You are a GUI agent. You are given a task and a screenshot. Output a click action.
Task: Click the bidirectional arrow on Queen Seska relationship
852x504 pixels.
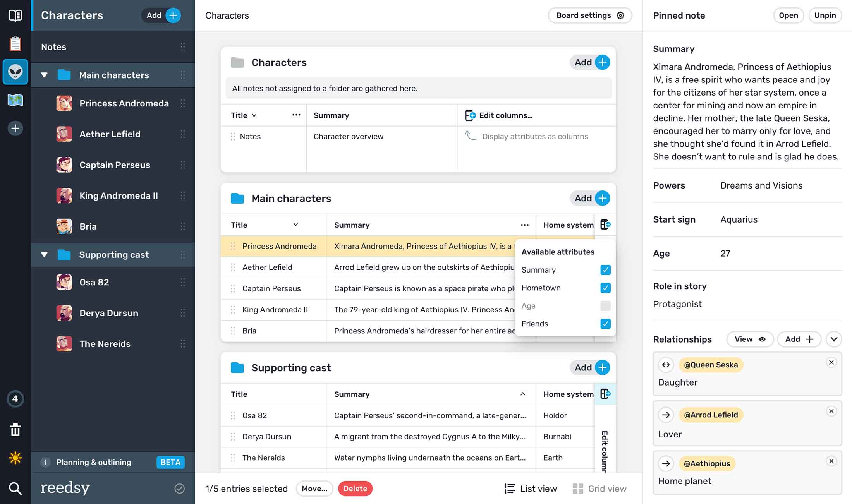click(x=666, y=364)
